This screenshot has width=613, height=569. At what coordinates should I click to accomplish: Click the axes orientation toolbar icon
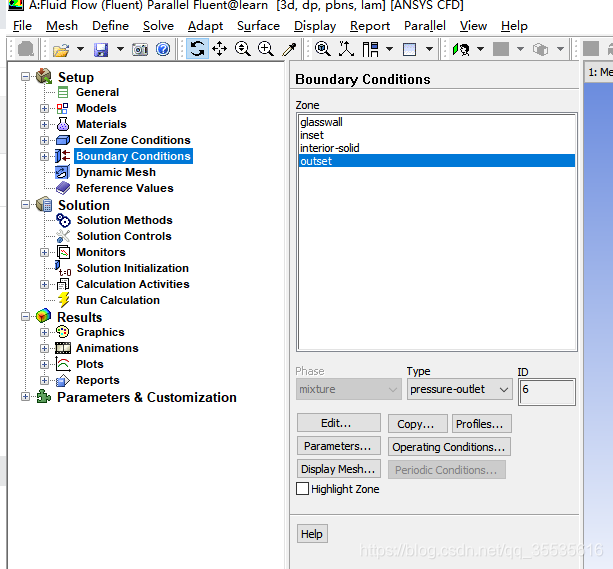(x=346, y=49)
